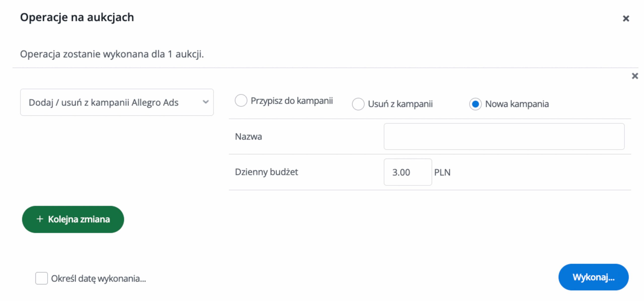Open the Dodaj / usuń z kampanii dropdown
The width and height of the screenshot is (644, 301).
[x=117, y=102]
